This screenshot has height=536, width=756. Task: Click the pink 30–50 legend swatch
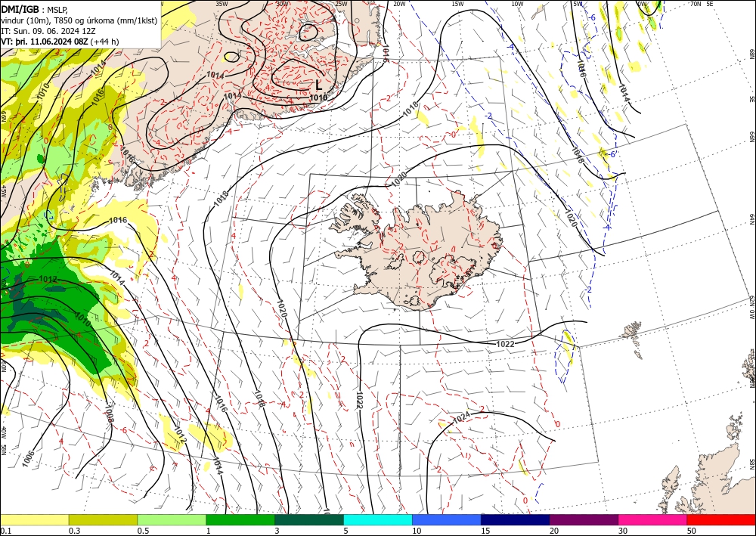(x=653, y=519)
